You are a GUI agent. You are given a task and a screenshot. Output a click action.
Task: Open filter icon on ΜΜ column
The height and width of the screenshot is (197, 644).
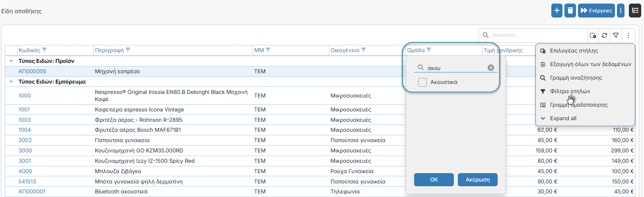[x=268, y=50]
